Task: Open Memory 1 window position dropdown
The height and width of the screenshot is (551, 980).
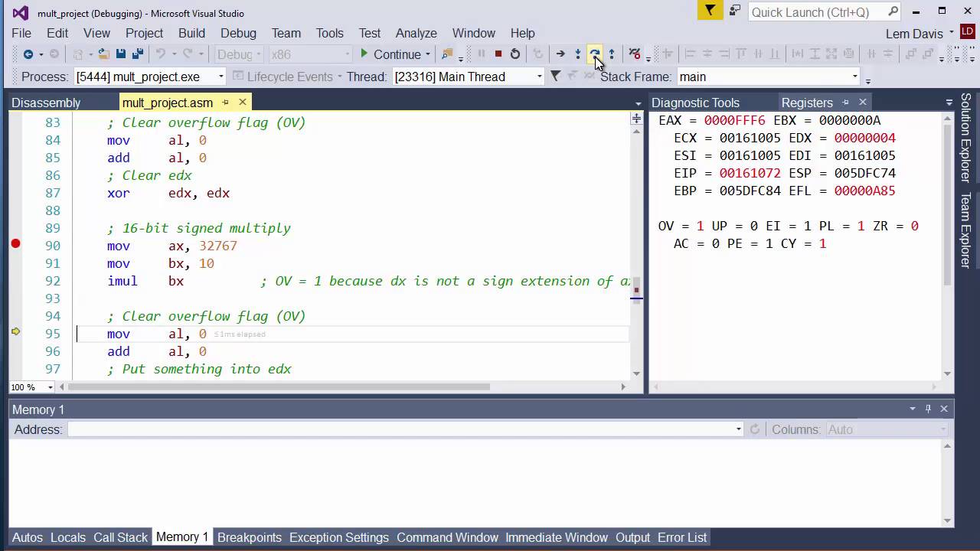Action: tap(913, 409)
